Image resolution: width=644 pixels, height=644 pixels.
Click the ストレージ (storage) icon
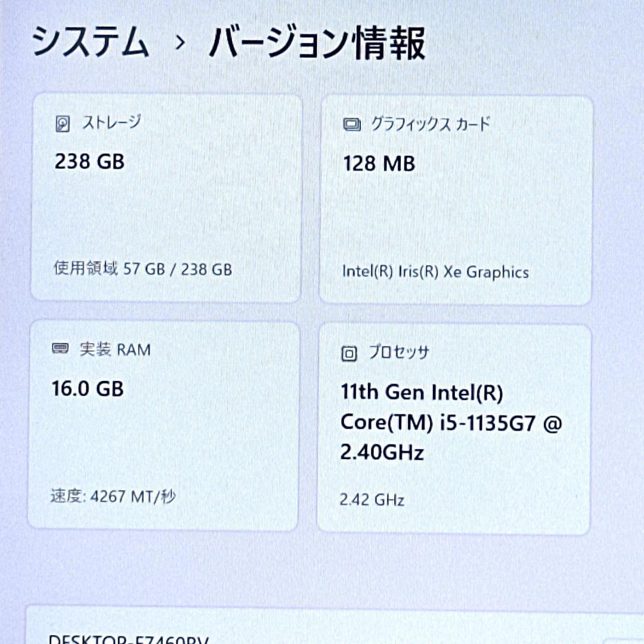click(61, 122)
